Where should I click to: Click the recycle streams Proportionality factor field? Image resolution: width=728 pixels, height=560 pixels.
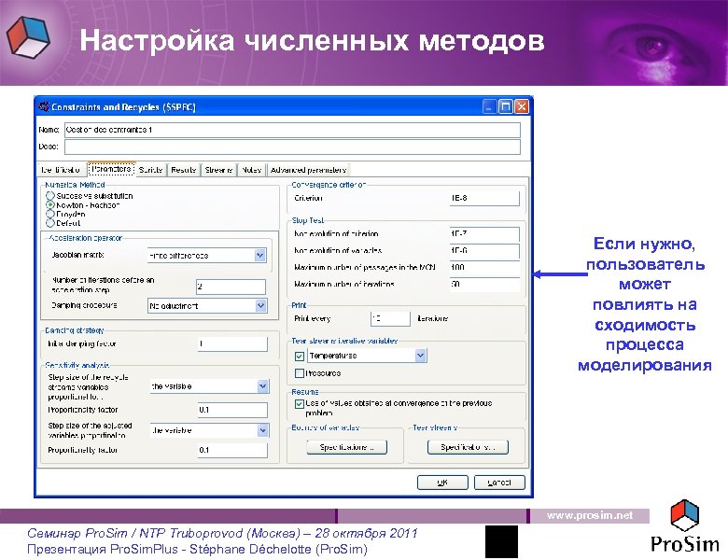click(x=232, y=410)
